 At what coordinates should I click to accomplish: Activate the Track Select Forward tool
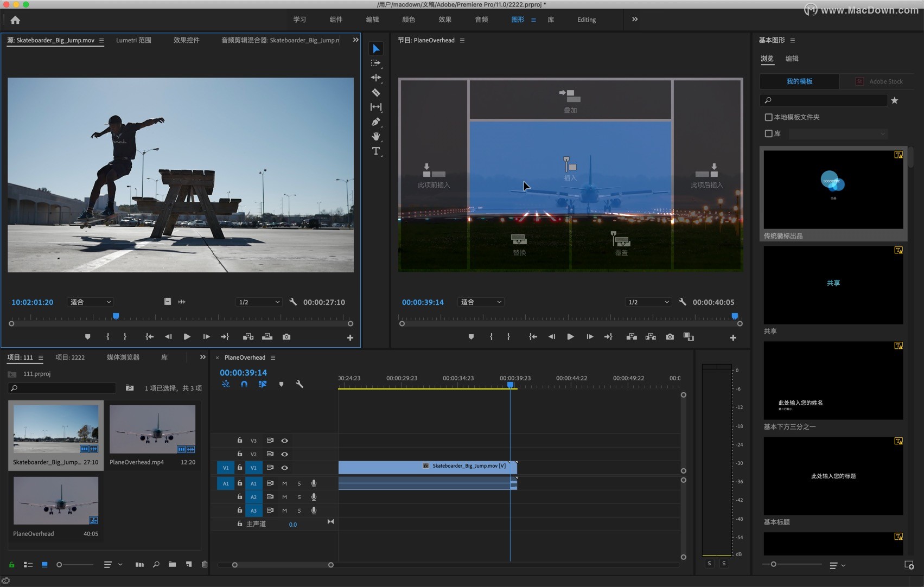point(376,63)
